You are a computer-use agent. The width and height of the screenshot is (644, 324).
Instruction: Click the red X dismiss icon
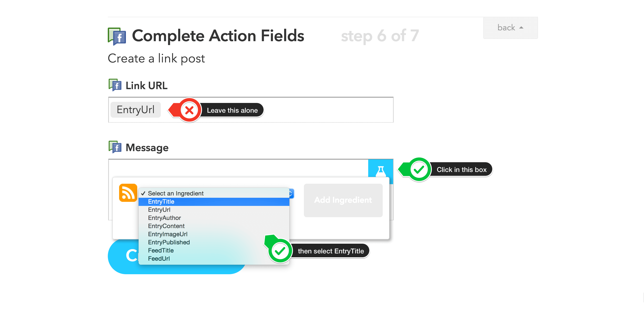point(188,110)
